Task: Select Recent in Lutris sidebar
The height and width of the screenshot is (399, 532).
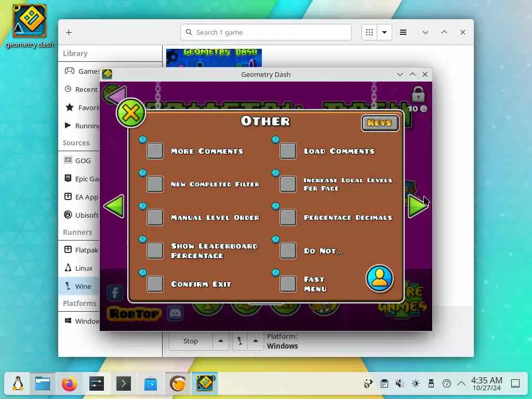Action: coord(79,89)
